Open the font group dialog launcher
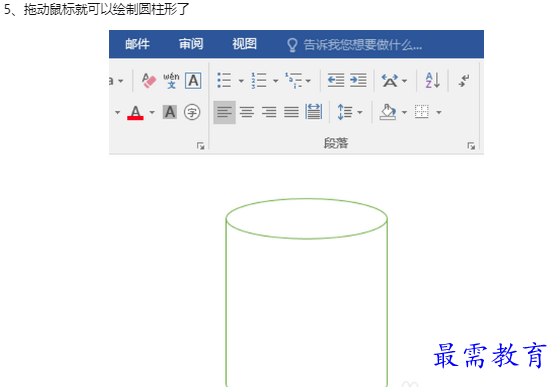This screenshot has height=387, width=555. pos(201,146)
